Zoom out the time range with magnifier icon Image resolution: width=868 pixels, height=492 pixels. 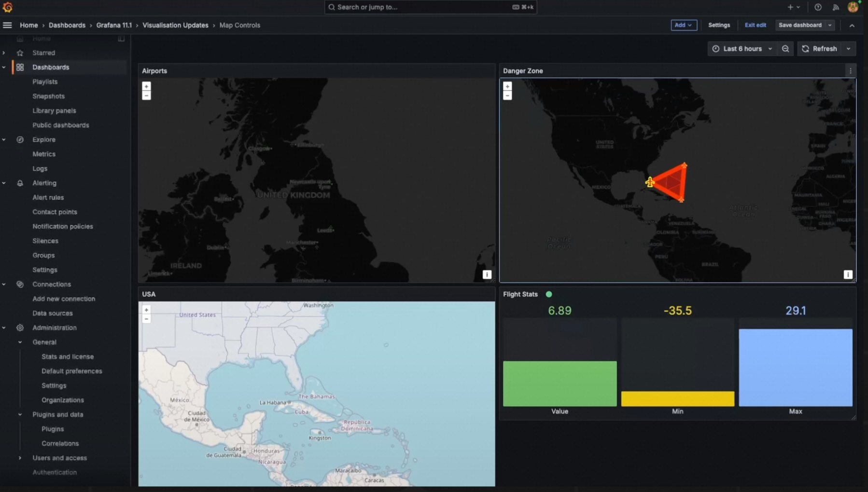click(785, 48)
